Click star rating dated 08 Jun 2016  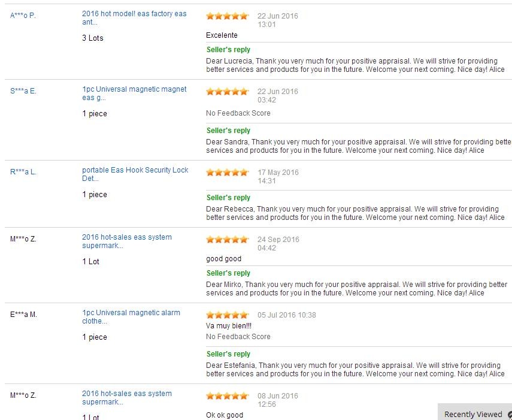coord(227,396)
